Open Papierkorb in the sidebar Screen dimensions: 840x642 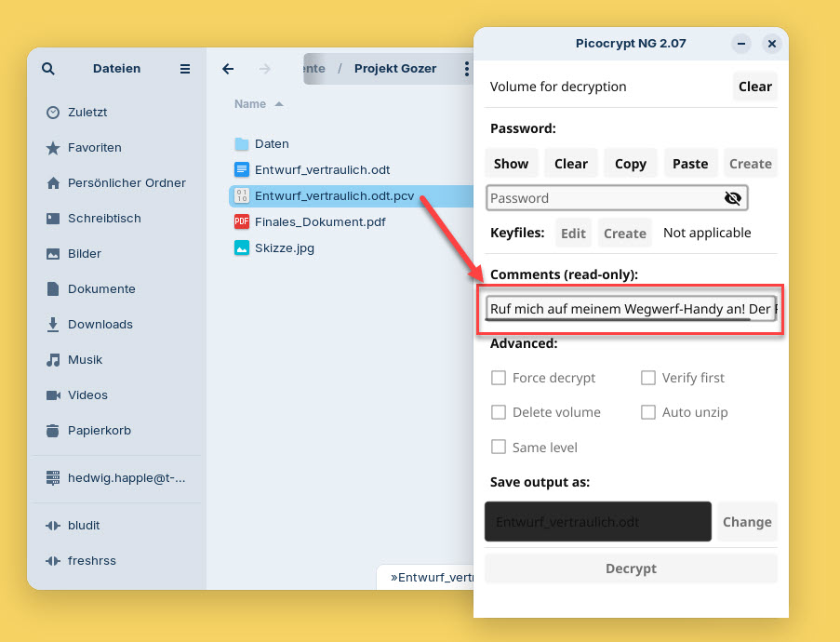99,431
